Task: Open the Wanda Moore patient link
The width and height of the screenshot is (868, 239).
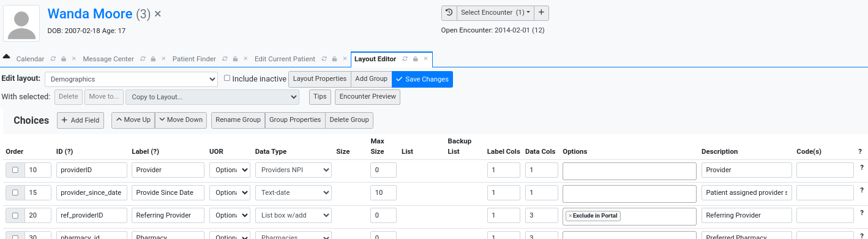Action: point(90,13)
